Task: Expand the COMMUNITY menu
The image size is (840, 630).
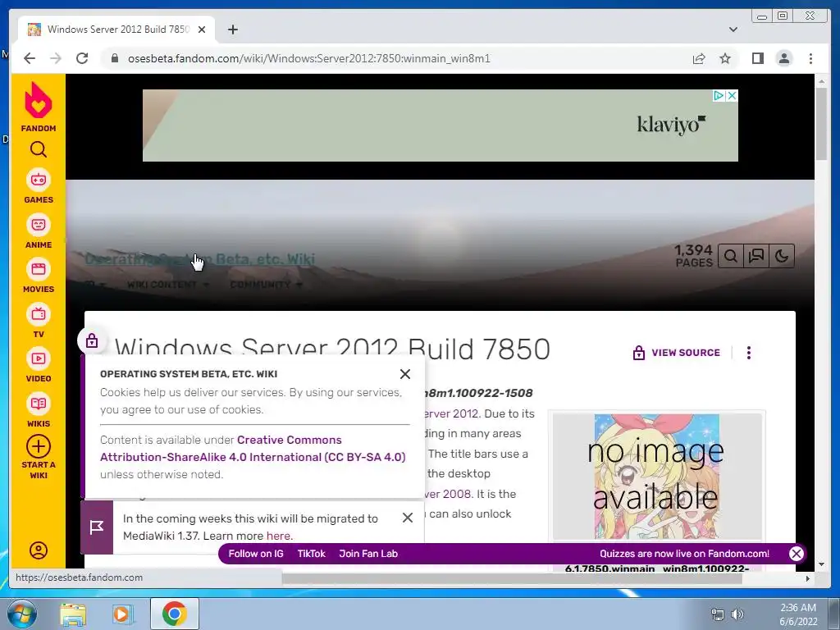Action: [x=267, y=285]
